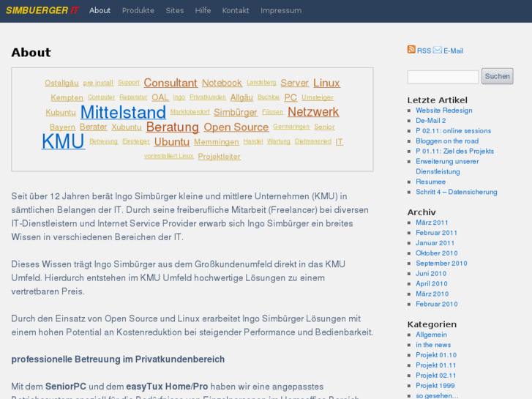Click the Open Source tag
The width and height of the screenshot is (532, 399).
236,127
